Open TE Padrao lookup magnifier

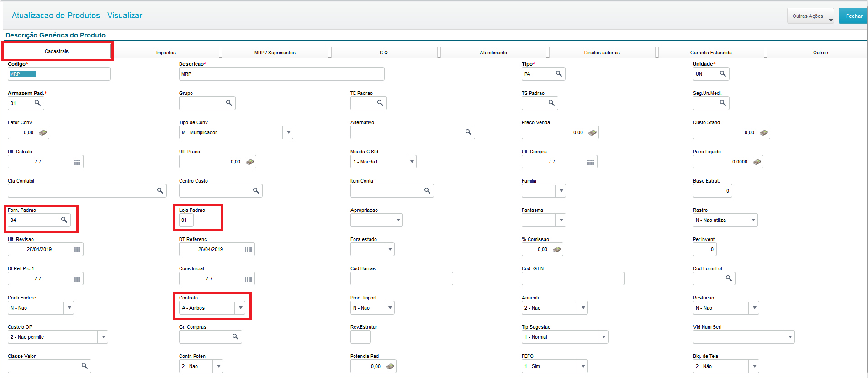pos(380,103)
